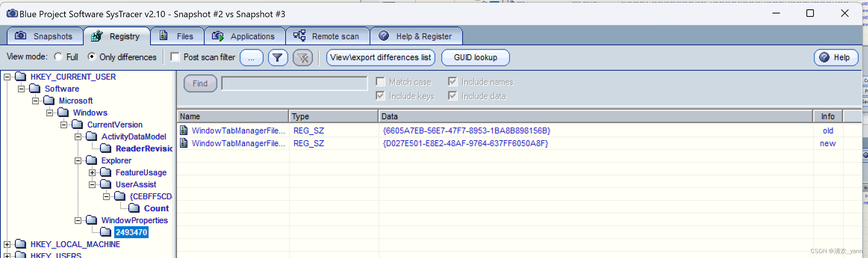
Task: Open the Remote scan tab
Action: 327,36
